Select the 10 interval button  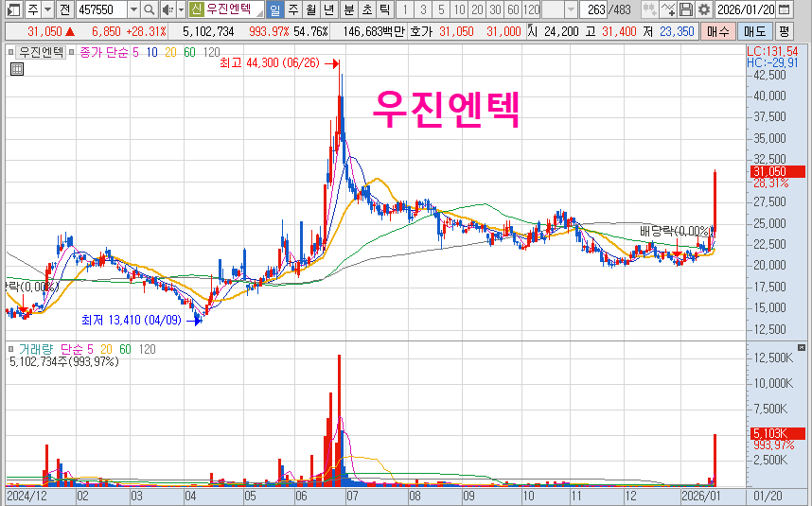(x=459, y=9)
